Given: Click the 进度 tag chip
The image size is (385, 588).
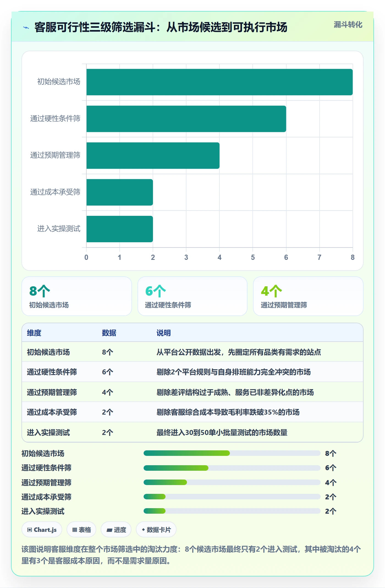Looking at the screenshot, I should 116,530.
